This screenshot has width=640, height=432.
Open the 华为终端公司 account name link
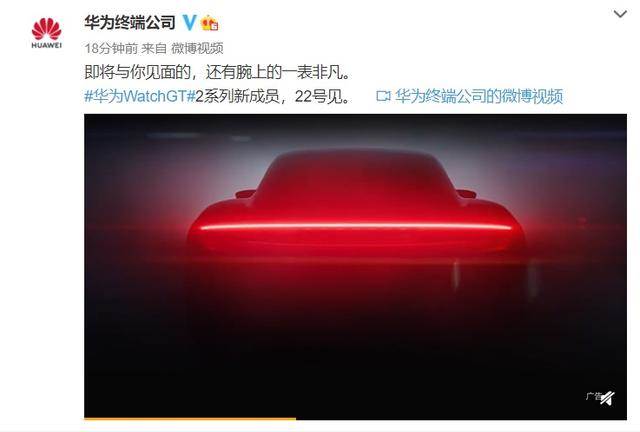point(130,22)
